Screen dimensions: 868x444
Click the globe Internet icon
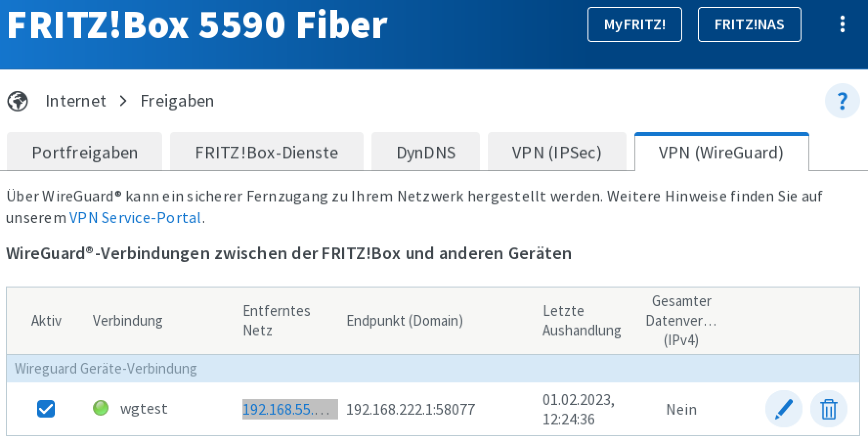[18, 101]
